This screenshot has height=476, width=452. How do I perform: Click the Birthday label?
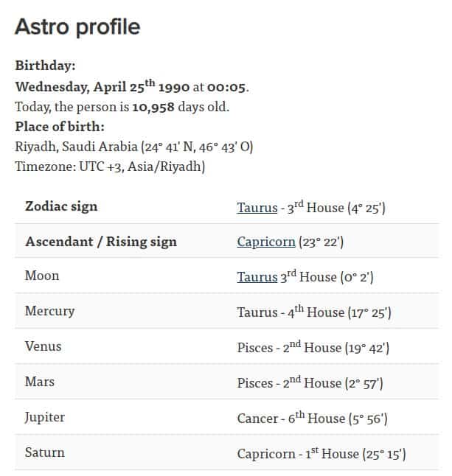tap(45, 66)
